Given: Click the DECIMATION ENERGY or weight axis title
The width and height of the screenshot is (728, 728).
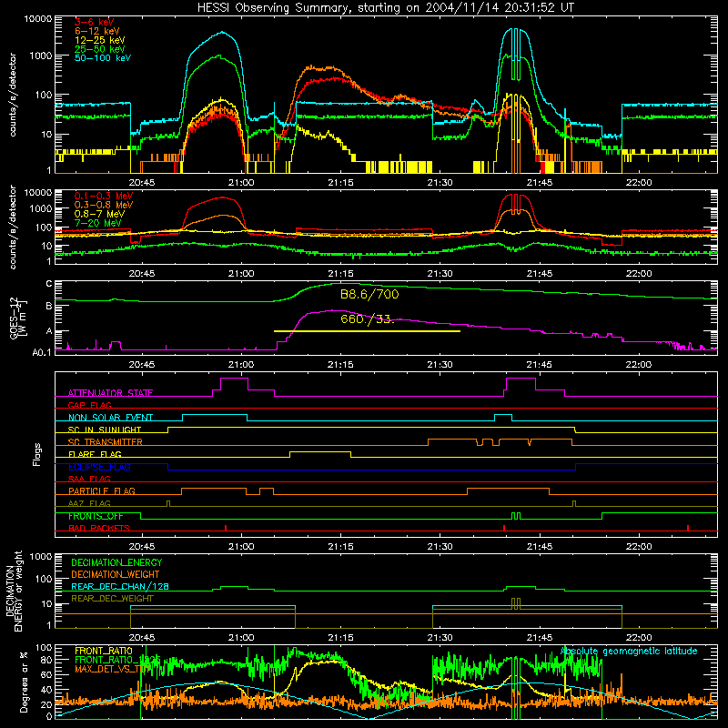Looking at the screenshot, I should coord(14,591).
